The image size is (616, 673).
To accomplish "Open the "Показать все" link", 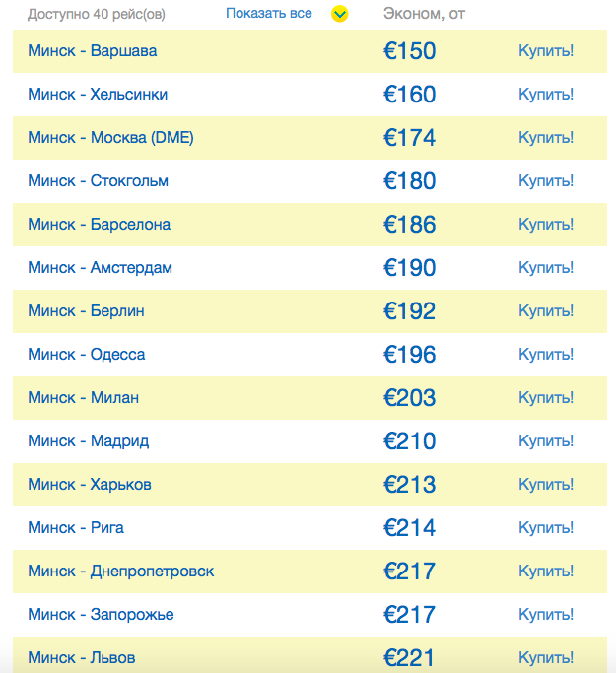I will tap(268, 13).
